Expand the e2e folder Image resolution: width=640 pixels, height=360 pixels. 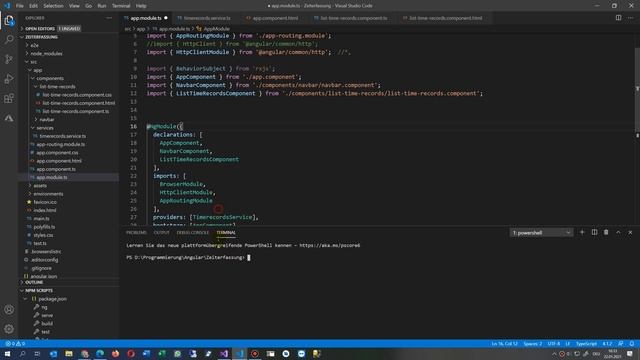point(34,45)
